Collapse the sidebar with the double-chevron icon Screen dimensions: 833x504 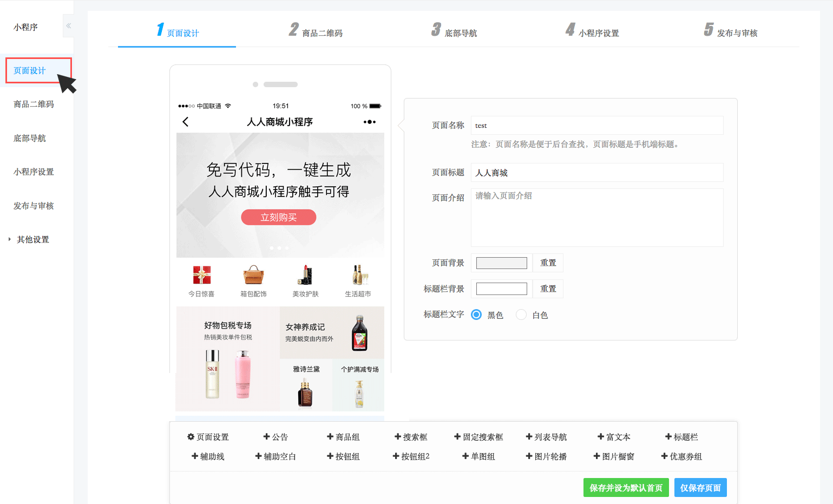point(68,25)
